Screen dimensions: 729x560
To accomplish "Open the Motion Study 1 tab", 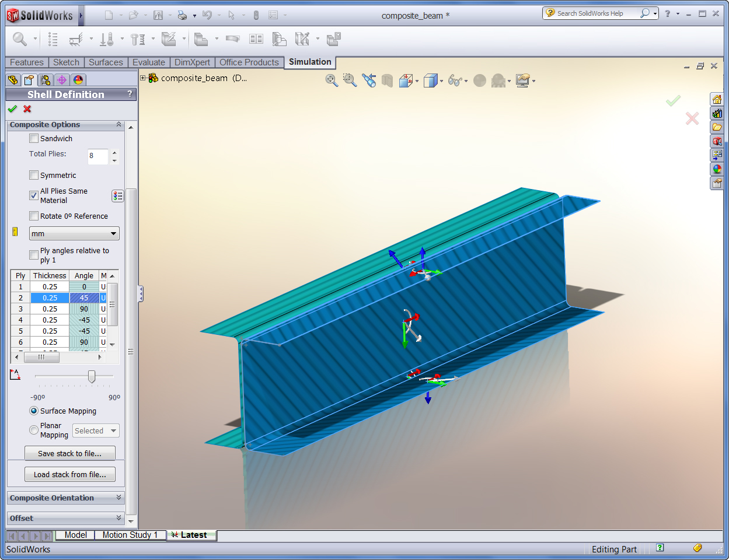I will (130, 535).
